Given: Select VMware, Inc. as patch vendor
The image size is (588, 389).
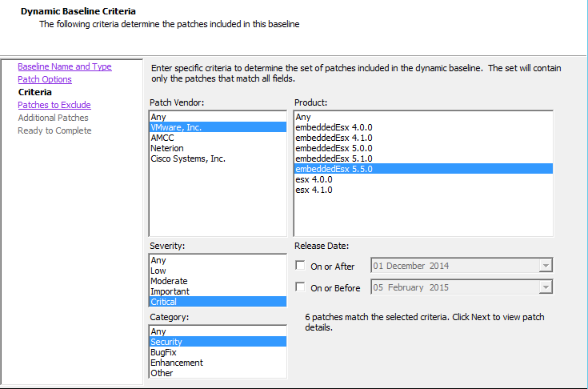Looking at the screenshot, I should pyautogui.click(x=178, y=127).
